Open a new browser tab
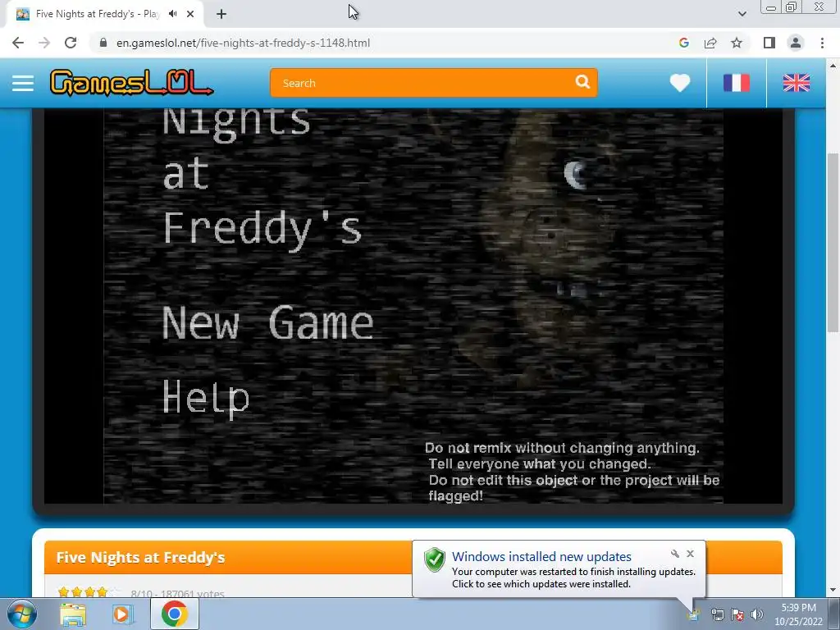 (221, 14)
